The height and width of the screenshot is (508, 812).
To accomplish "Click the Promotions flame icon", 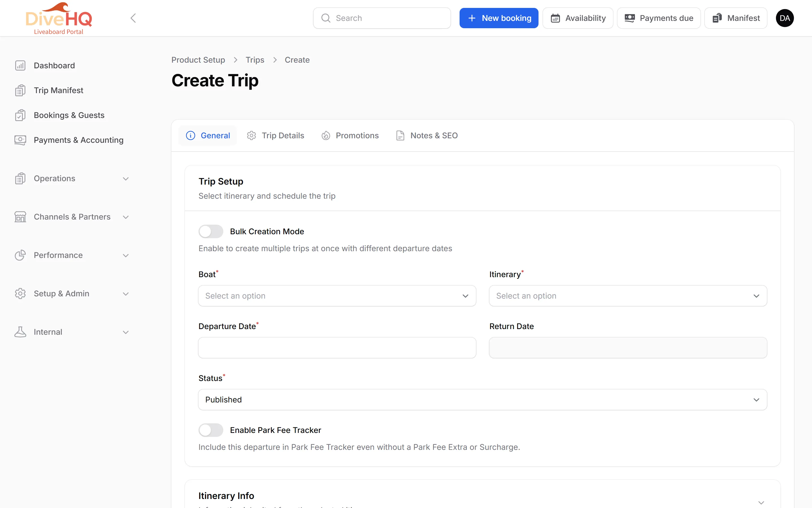I will coord(326,135).
